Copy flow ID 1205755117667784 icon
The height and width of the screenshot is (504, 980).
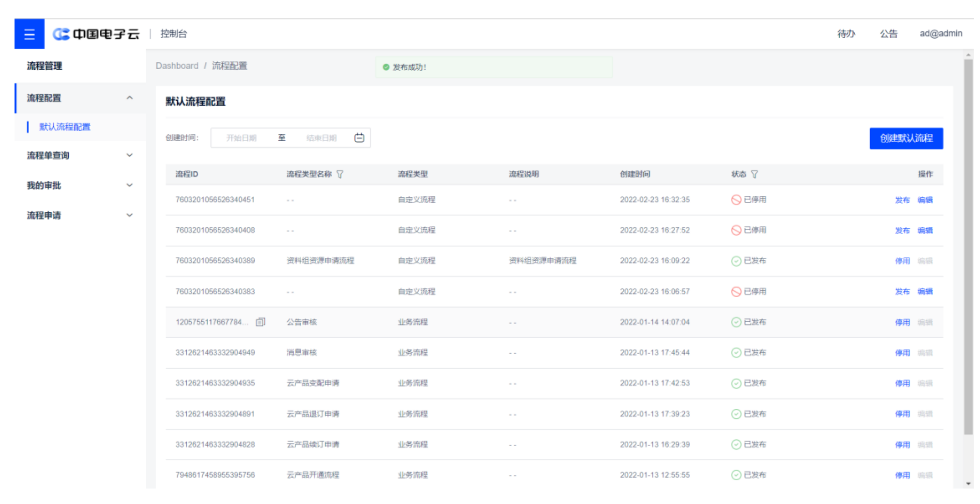[x=260, y=322]
